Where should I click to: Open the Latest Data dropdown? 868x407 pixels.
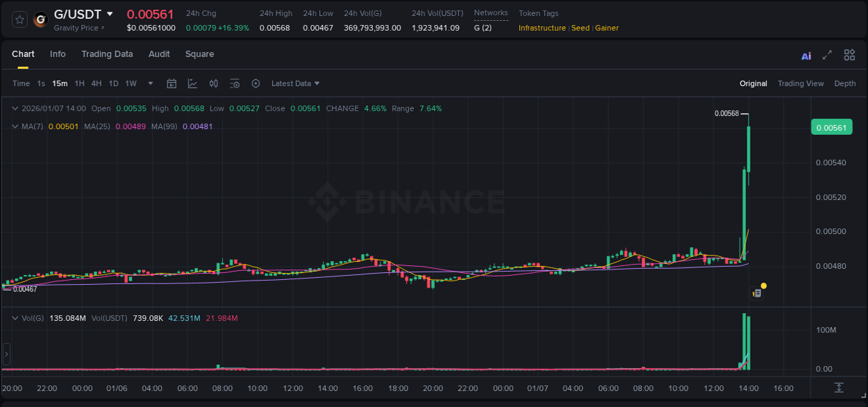click(x=294, y=83)
